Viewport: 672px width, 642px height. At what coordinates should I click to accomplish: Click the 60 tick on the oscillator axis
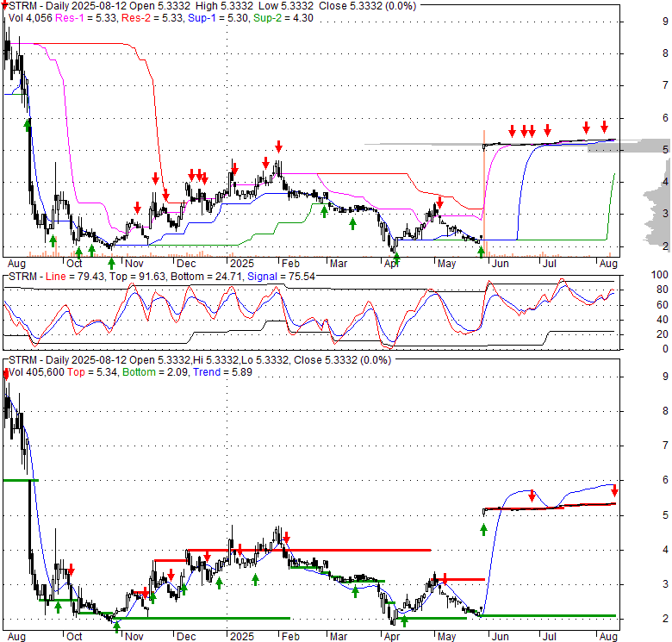pos(663,305)
